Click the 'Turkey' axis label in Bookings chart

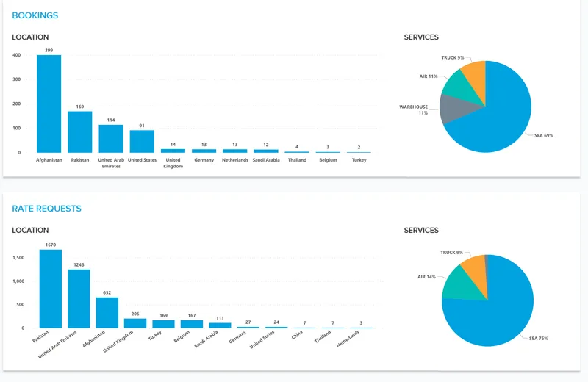click(359, 159)
